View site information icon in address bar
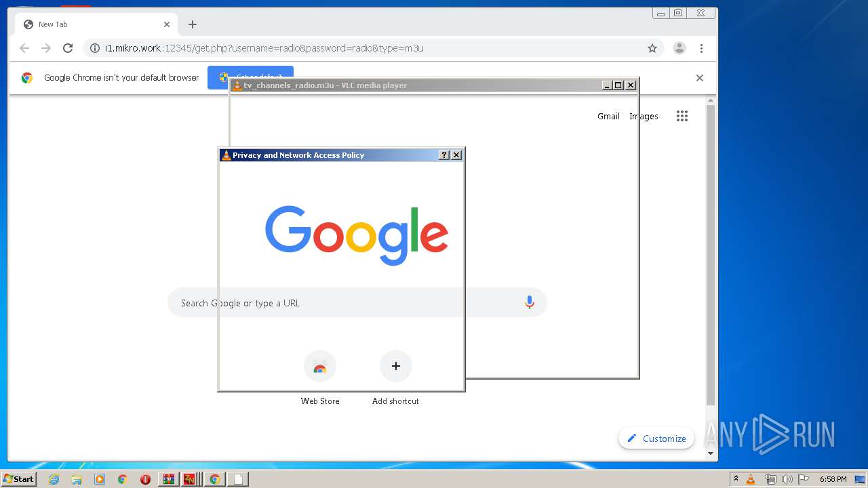This screenshot has width=868, height=488. pos(95,48)
